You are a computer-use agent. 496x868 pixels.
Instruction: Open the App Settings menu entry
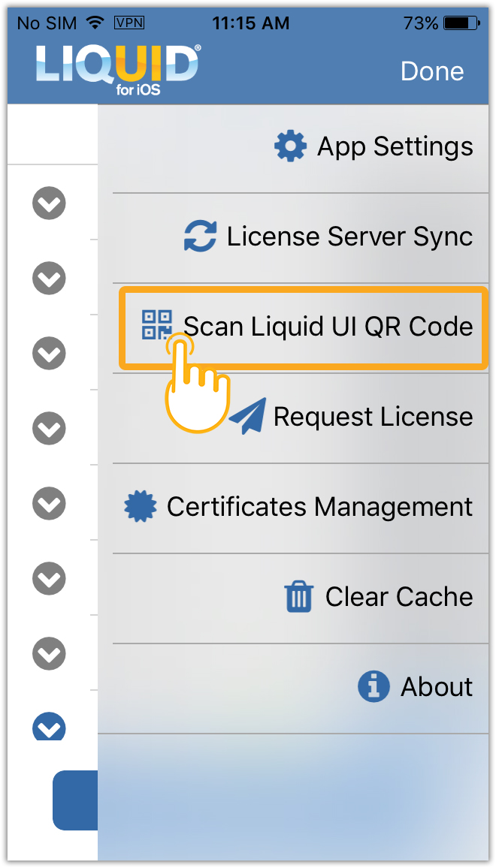click(x=395, y=146)
